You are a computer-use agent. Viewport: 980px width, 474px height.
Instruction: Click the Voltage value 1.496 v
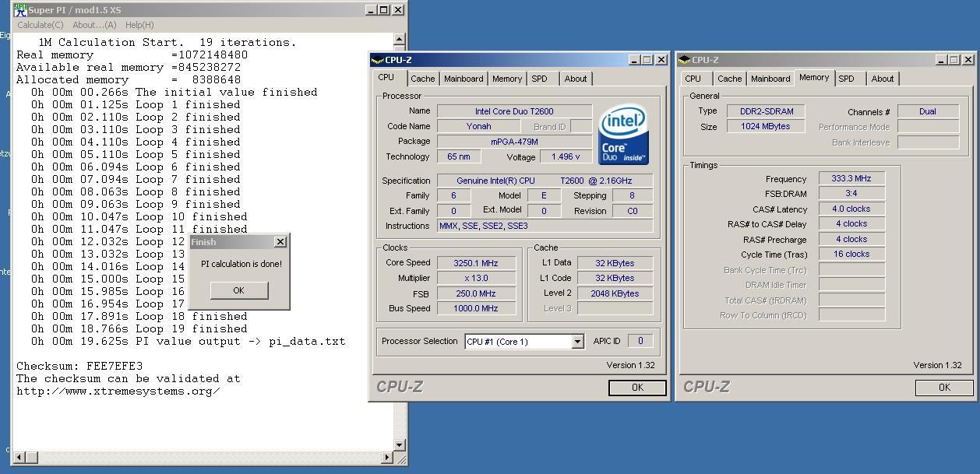click(566, 156)
